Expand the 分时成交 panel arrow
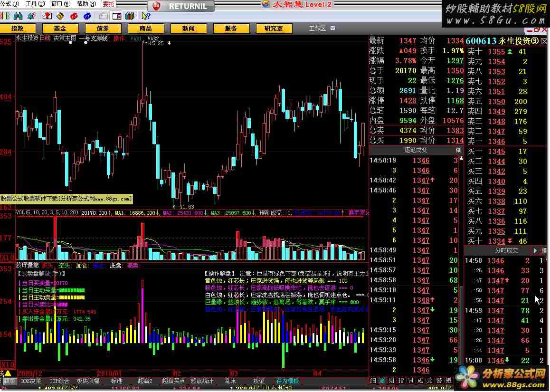The width and height of the screenshot is (550, 392). click(x=535, y=250)
